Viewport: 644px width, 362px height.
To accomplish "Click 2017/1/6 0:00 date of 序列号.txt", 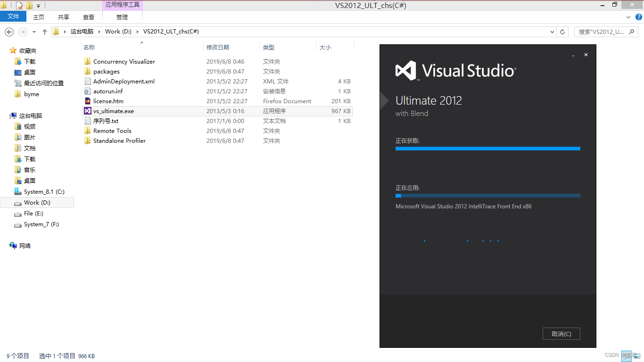I will 225,121.
